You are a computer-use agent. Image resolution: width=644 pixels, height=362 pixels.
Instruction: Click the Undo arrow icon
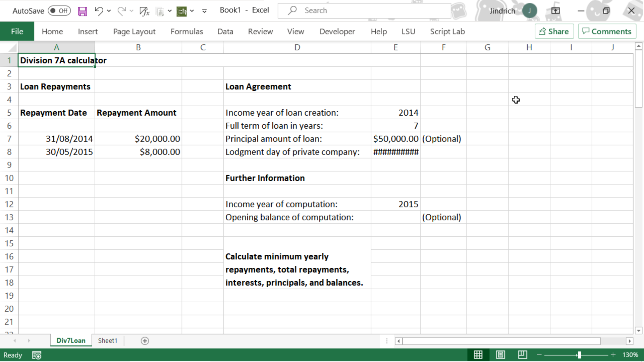coord(98,11)
